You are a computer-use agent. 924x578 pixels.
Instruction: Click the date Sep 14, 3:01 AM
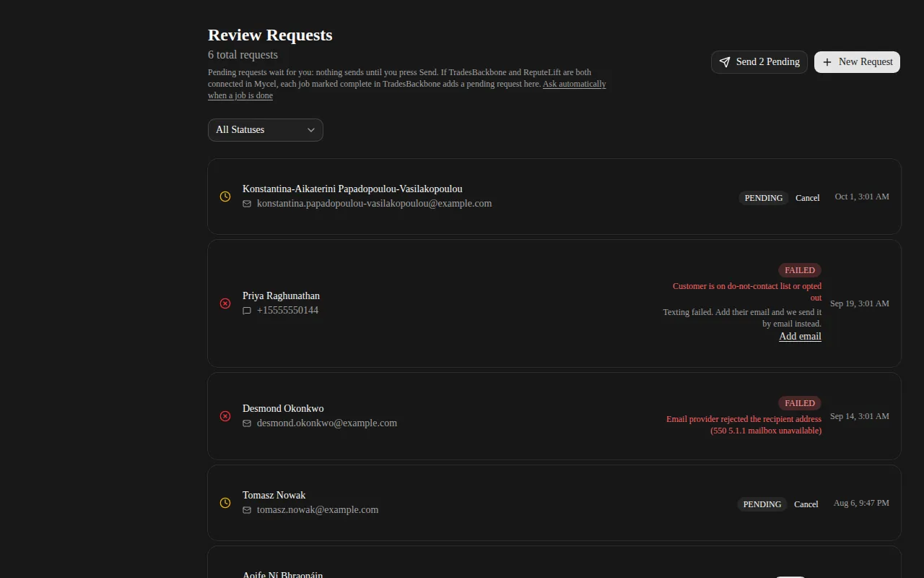[x=860, y=416]
